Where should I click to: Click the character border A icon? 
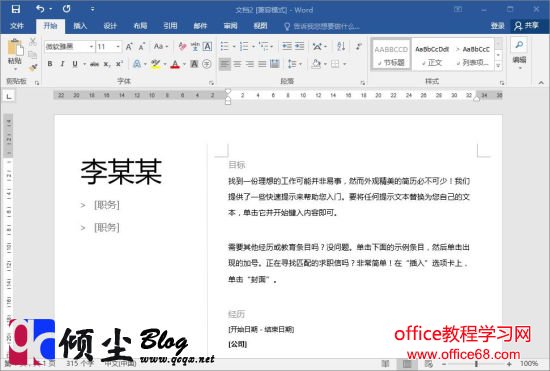coord(207,46)
